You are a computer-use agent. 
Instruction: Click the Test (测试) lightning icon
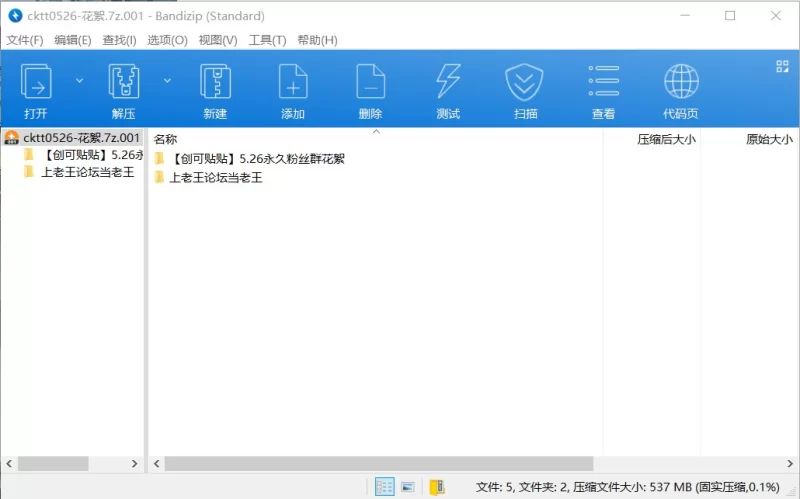coord(448,82)
